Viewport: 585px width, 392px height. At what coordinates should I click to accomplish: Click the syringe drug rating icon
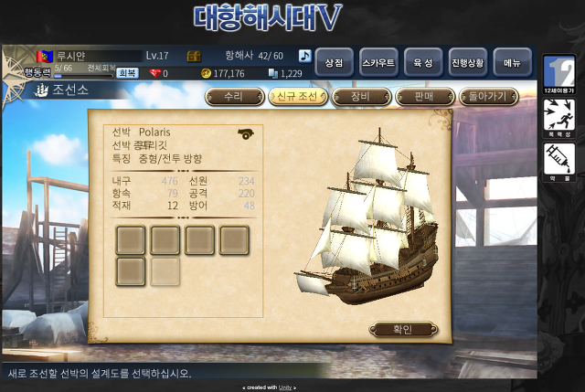(x=558, y=163)
